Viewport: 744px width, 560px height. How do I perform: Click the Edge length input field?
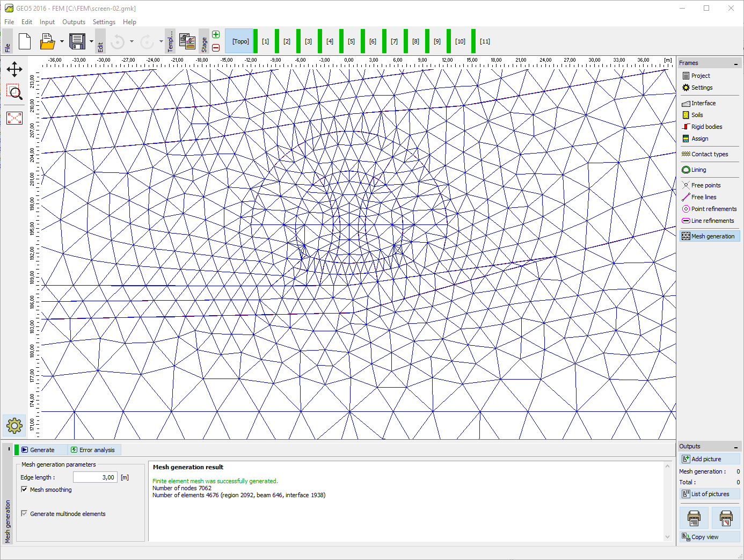pyautogui.click(x=95, y=477)
